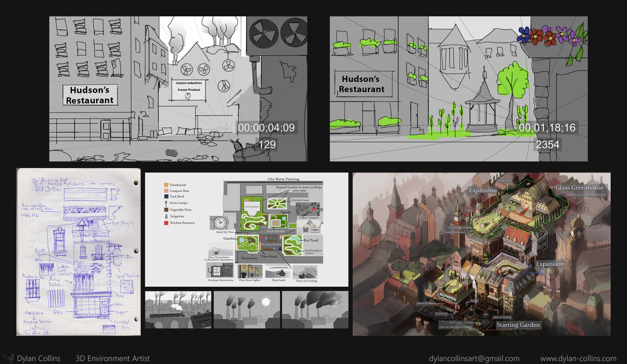The image size is (627, 364).
Task: Click the Starting Garden label on the painting
Action: coord(518,325)
